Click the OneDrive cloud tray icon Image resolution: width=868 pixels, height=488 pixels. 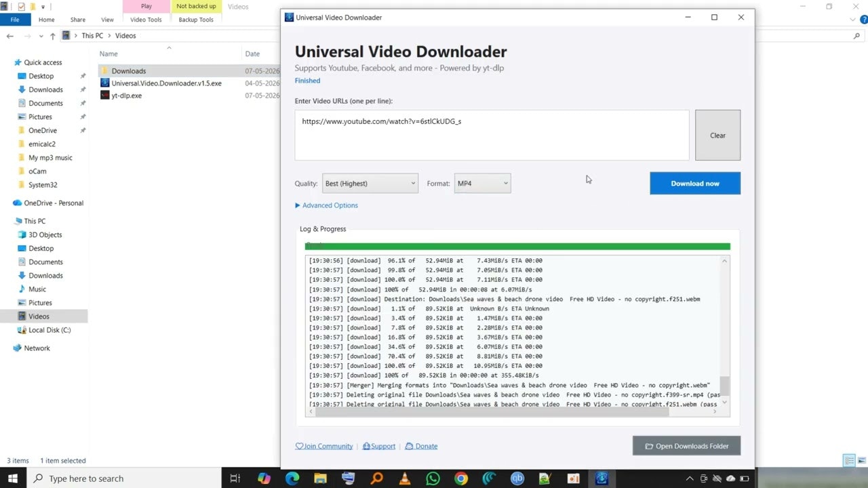tap(730, 479)
